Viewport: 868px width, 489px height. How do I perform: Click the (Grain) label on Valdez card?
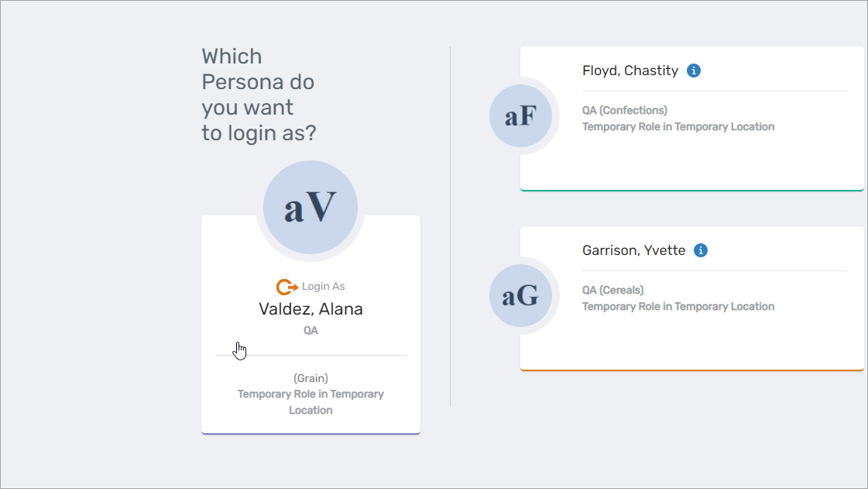tap(310, 378)
